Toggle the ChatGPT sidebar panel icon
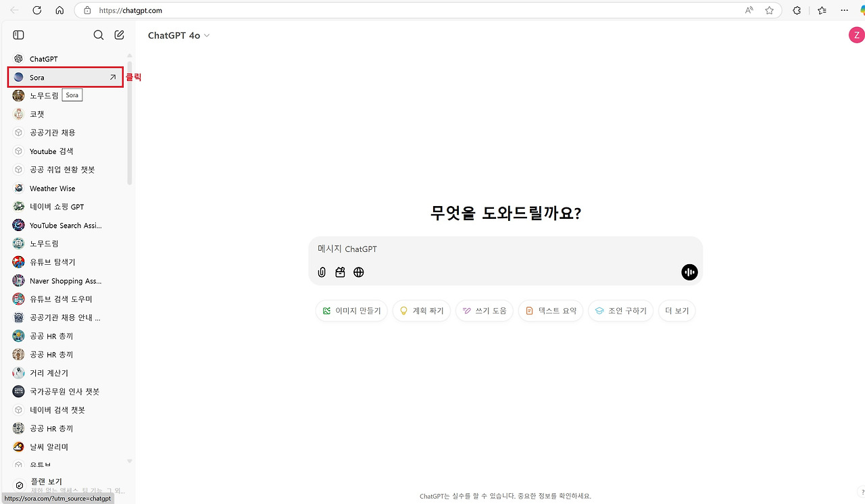 click(x=18, y=35)
